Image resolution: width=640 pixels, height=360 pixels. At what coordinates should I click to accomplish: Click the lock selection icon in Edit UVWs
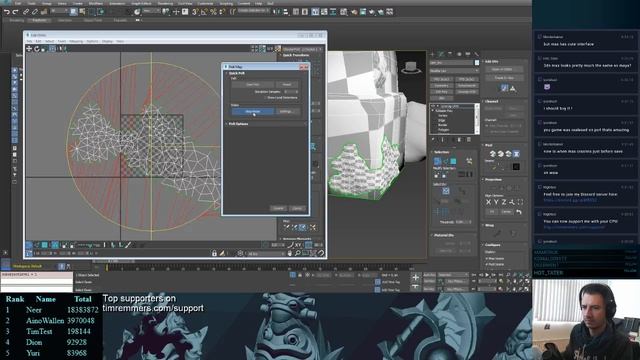(x=214, y=253)
